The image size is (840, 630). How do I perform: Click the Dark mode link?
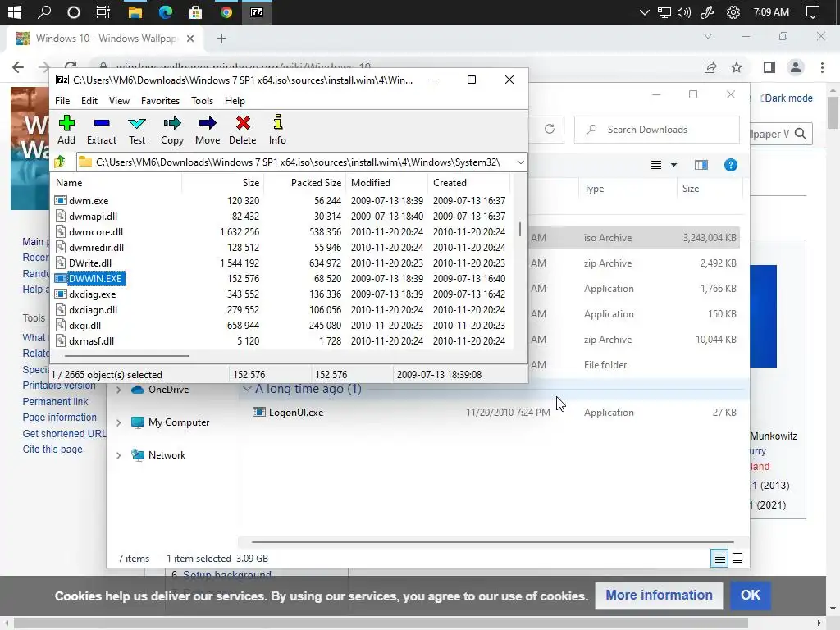point(787,98)
